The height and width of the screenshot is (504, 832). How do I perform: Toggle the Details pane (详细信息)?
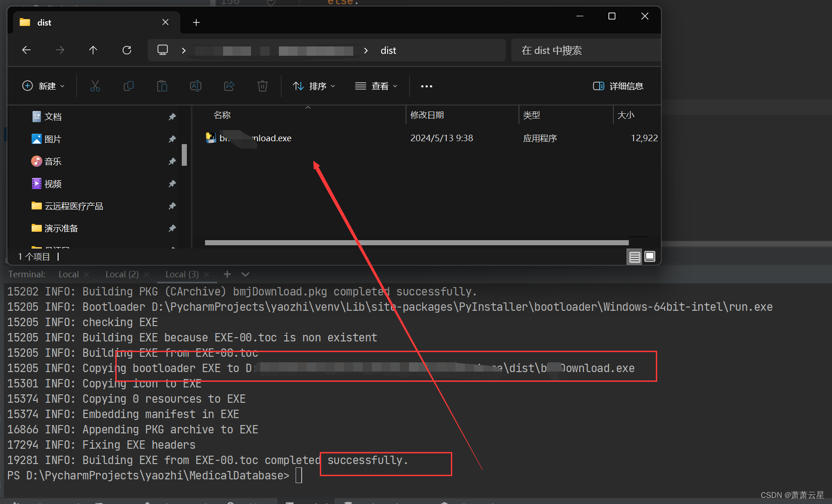[618, 86]
